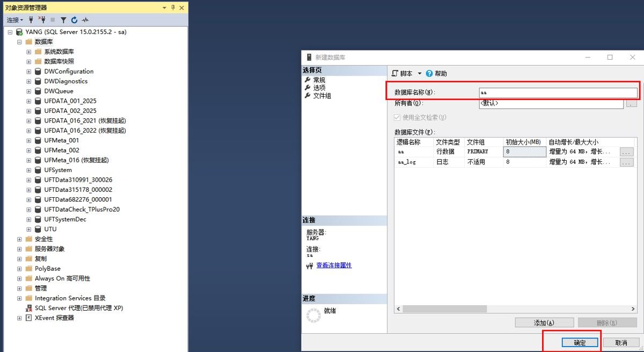Select UFDATA_016_2021 (恢复挂起) database
644x352 pixels.
point(85,120)
